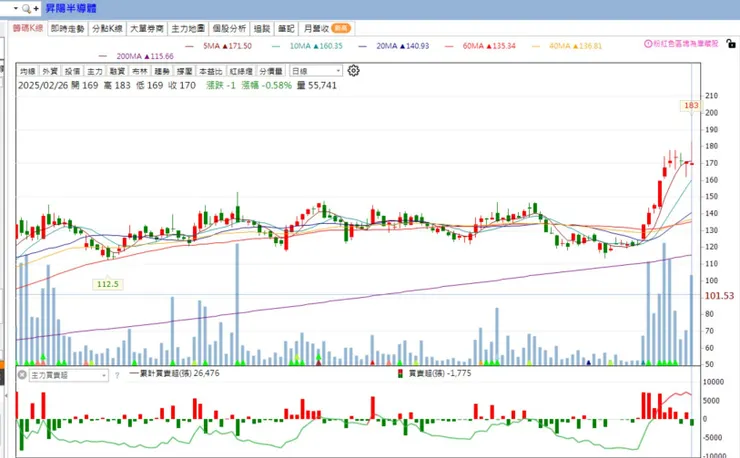Image resolution: width=740 pixels, height=458 pixels.
Task: Click the 112.5 low price label
Action: point(108,284)
